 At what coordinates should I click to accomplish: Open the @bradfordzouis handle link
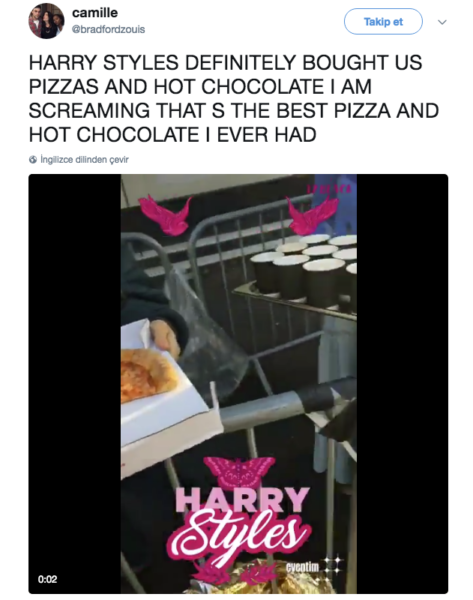108,29
